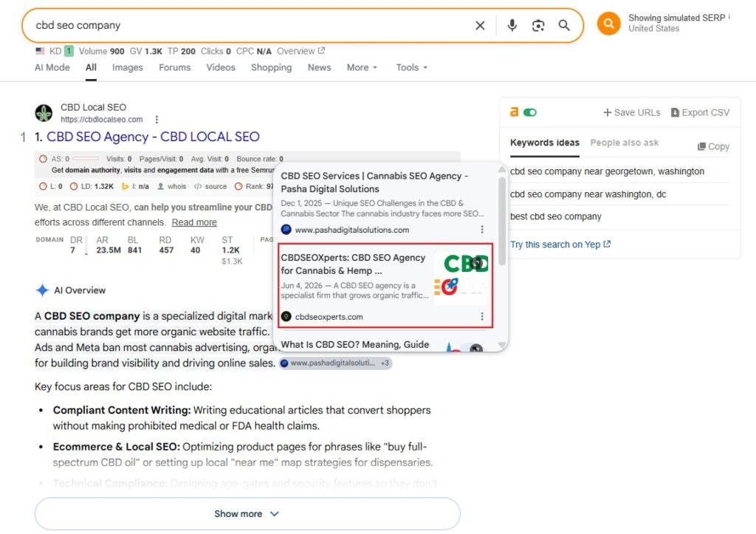Open three-dot menu for cbdseoxperts.com card
The height and width of the screenshot is (534, 756).
[x=481, y=316]
